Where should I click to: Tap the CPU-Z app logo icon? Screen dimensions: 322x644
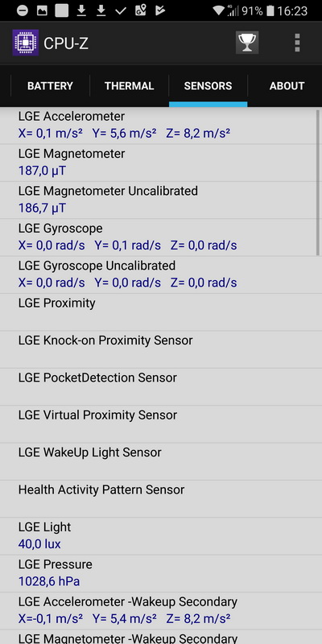coord(26,43)
